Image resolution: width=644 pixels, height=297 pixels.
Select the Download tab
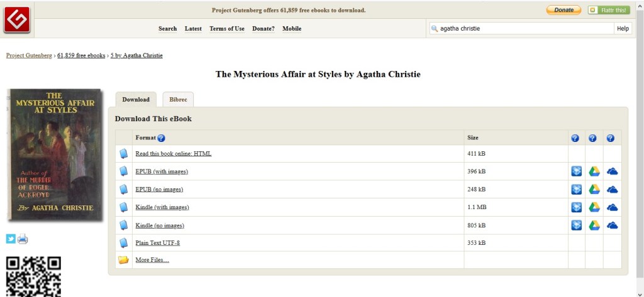pos(136,99)
